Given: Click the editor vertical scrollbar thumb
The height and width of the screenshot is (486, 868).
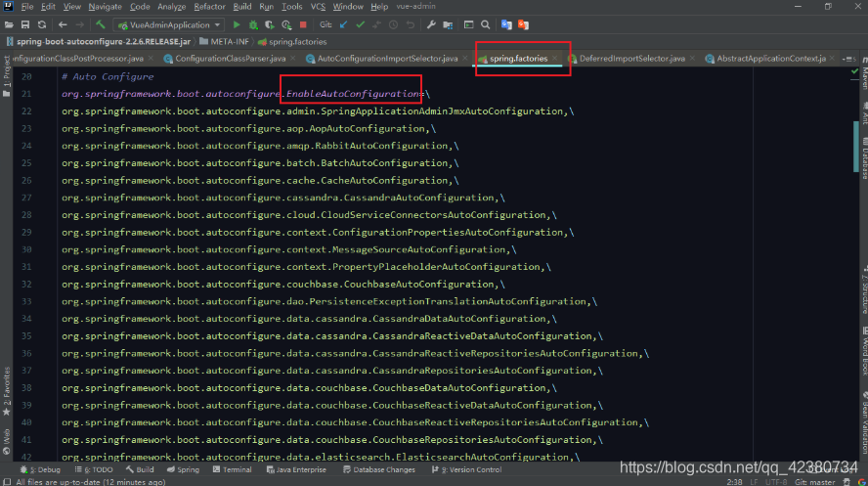Looking at the screenshot, I should (x=856, y=146).
